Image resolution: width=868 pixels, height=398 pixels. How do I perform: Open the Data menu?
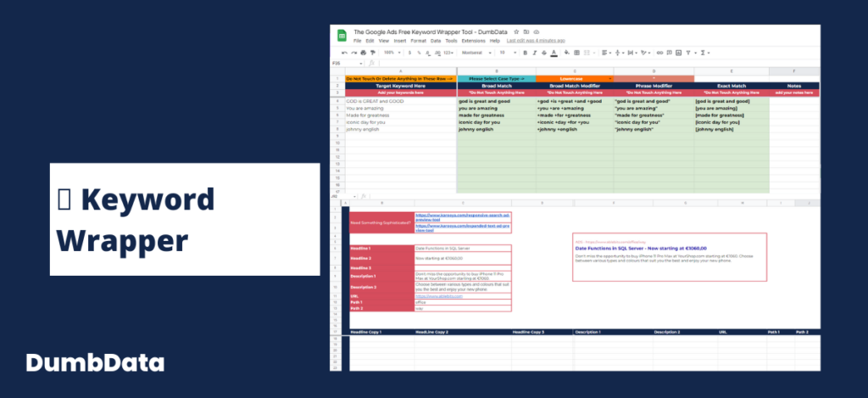click(x=436, y=41)
